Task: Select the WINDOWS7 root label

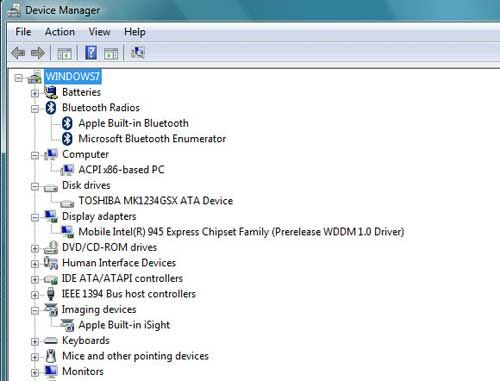Action: click(73, 76)
